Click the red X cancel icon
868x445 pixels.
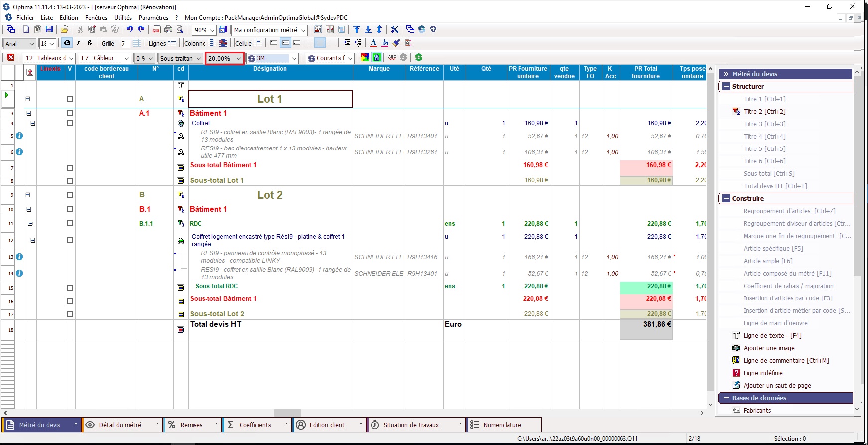(x=11, y=58)
